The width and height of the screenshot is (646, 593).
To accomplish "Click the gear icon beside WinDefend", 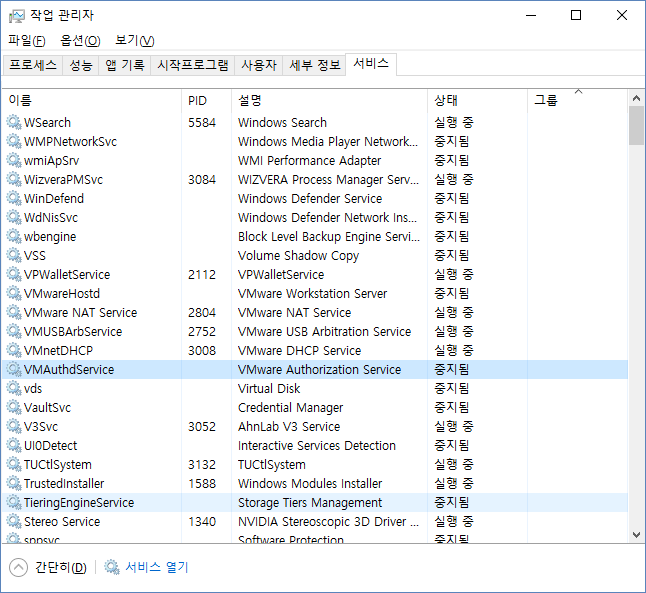I will coord(14,198).
